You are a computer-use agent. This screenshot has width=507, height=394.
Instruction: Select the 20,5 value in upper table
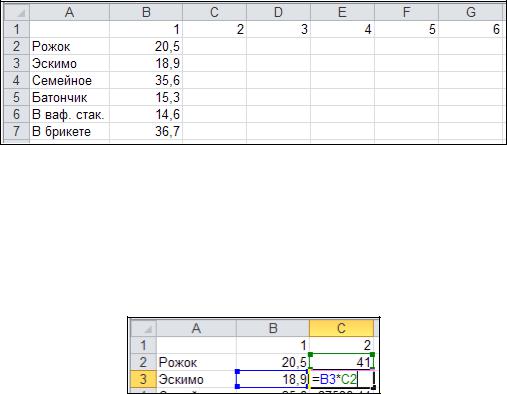(146, 46)
